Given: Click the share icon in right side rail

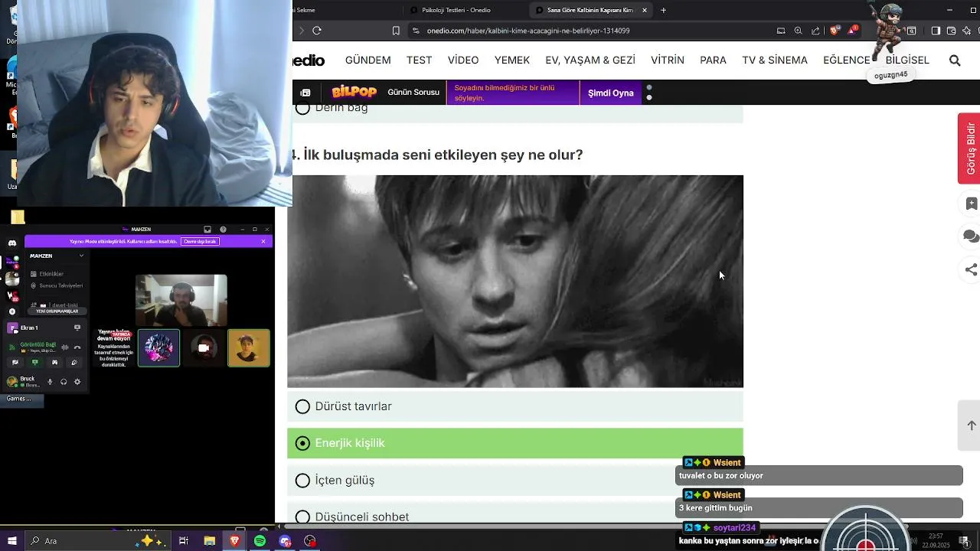Looking at the screenshot, I should point(971,269).
